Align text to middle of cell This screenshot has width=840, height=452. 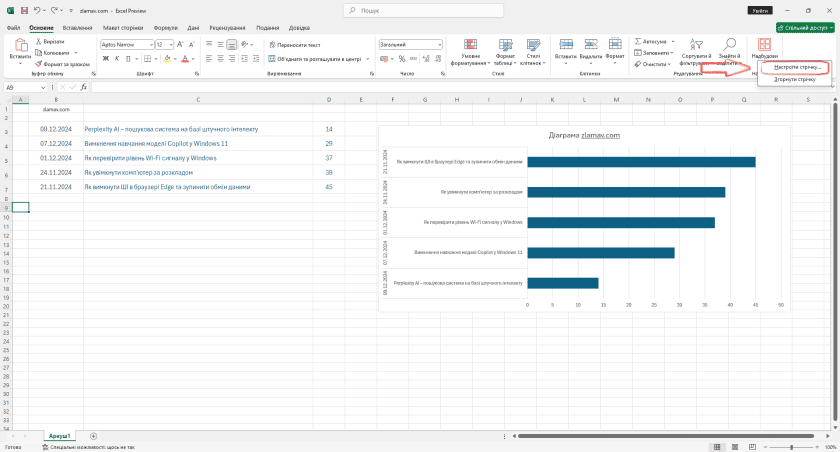[x=220, y=44]
